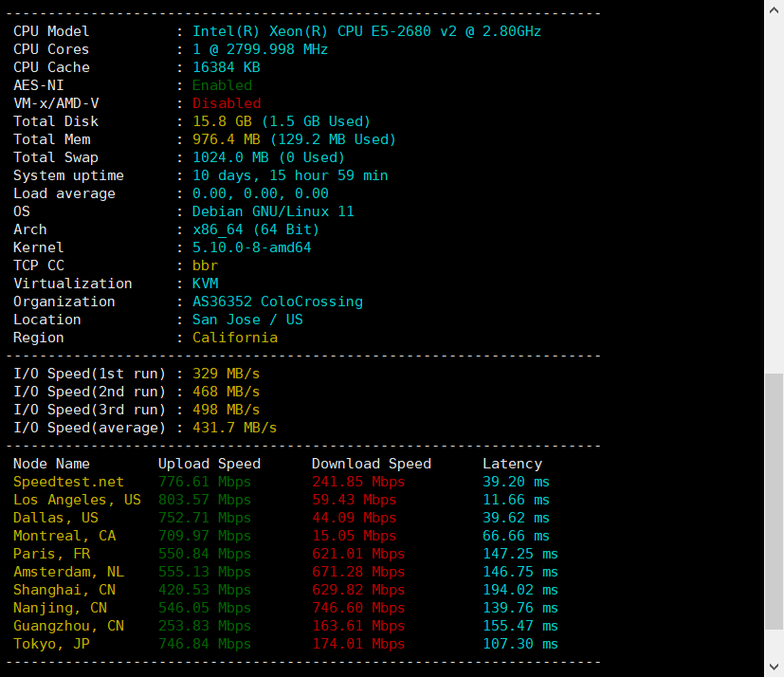Click the VM-x/AMD-V Disabled value
This screenshot has width=784, height=677.
point(226,103)
